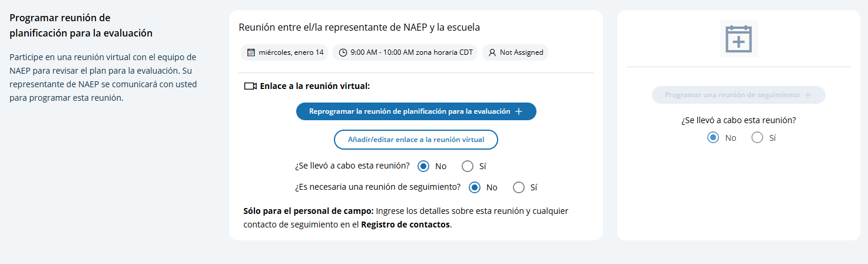The width and height of the screenshot is (868, 264).
Task: Open the Registro de contactos link
Action: click(405, 225)
